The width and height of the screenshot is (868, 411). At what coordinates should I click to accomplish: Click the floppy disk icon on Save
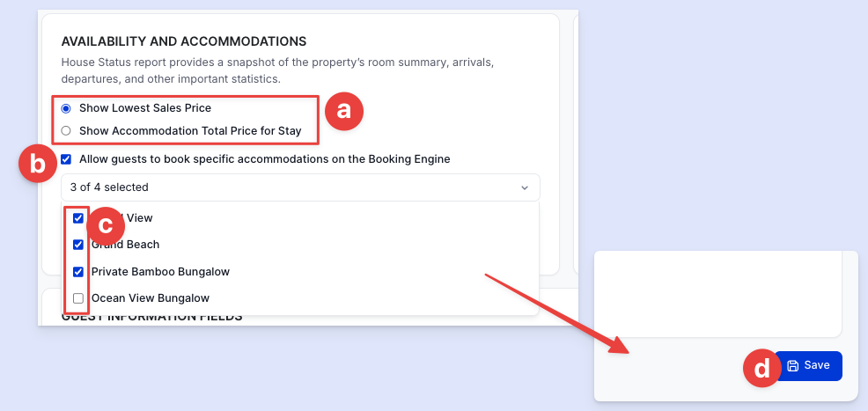(x=792, y=365)
